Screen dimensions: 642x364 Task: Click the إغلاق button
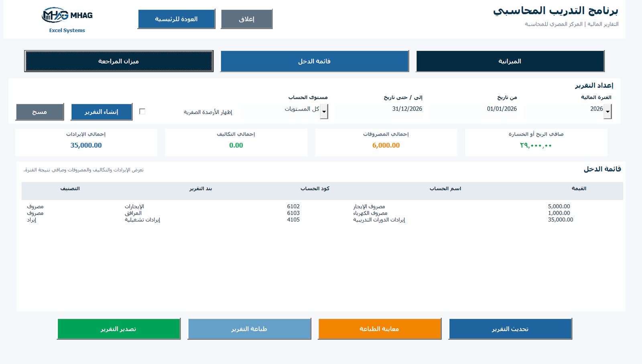coord(247,19)
